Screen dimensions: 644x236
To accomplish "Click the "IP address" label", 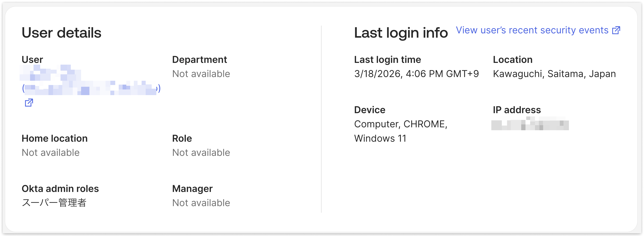I will point(516,110).
